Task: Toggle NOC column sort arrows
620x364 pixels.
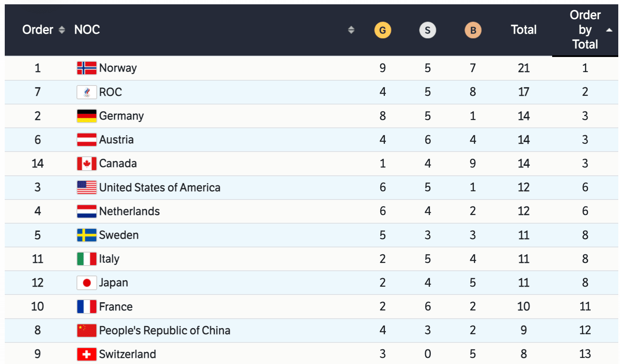Action: (351, 30)
